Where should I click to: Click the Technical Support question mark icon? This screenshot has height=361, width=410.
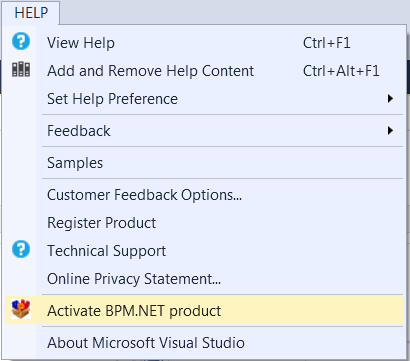pos(21,249)
